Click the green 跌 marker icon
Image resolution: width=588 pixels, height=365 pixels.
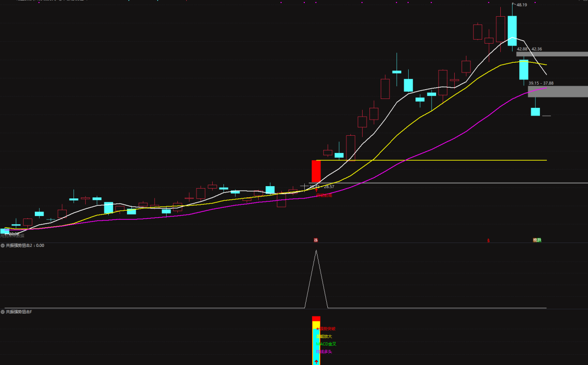click(x=539, y=240)
